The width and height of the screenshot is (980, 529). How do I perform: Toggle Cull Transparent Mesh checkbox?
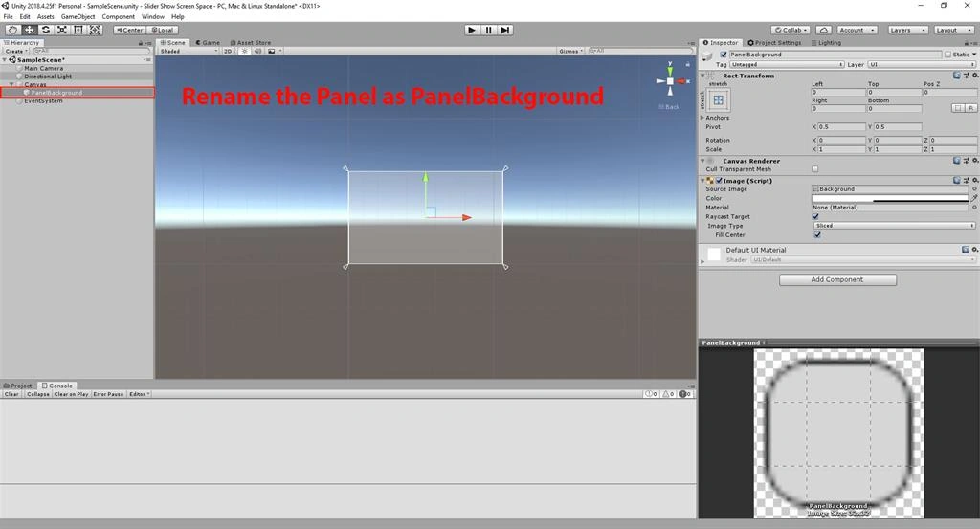click(x=815, y=168)
